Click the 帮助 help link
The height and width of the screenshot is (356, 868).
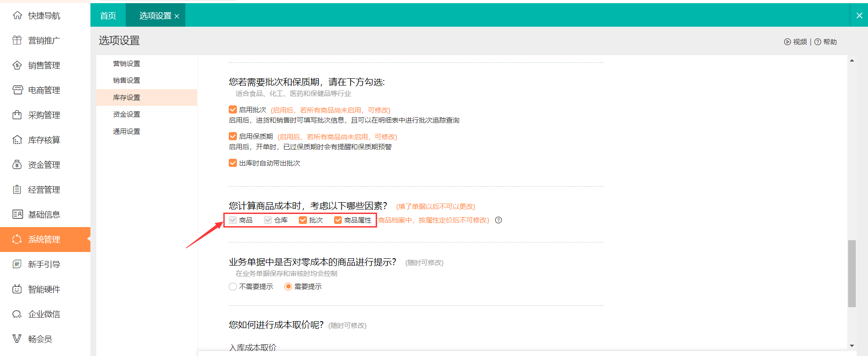click(826, 42)
